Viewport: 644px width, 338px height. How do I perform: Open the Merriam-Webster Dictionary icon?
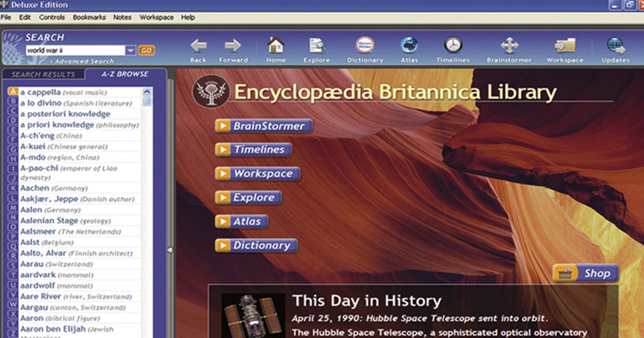(365, 46)
